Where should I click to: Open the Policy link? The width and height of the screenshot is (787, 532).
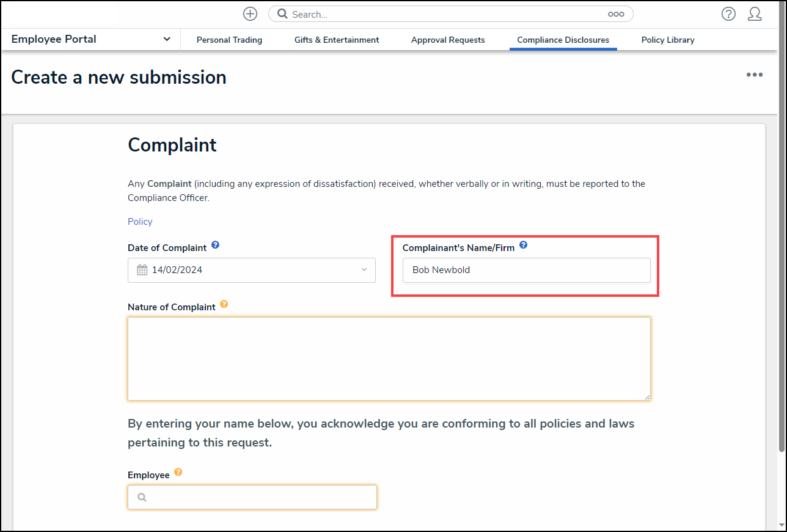(x=140, y=222)
